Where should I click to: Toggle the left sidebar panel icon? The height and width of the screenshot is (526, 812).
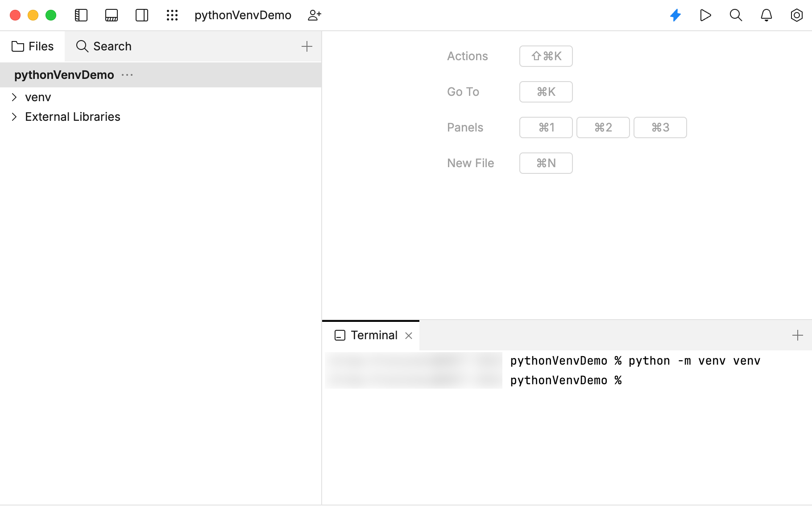coord(81,15)
